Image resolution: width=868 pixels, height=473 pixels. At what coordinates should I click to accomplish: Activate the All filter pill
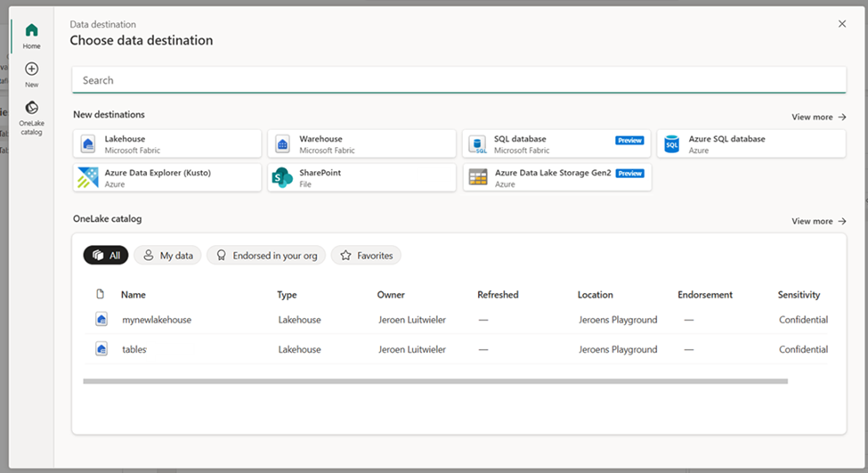click(x=106, y=256)
